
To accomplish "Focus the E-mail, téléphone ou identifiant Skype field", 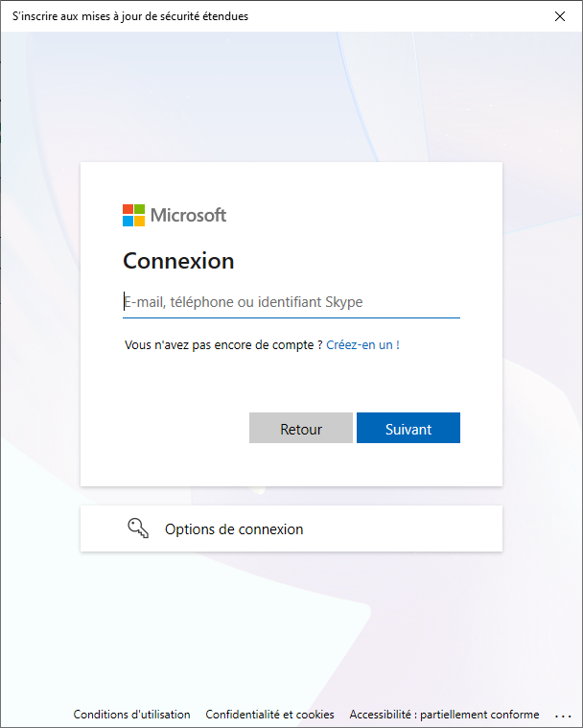I will pyautogui.click(x=291, y=302).
